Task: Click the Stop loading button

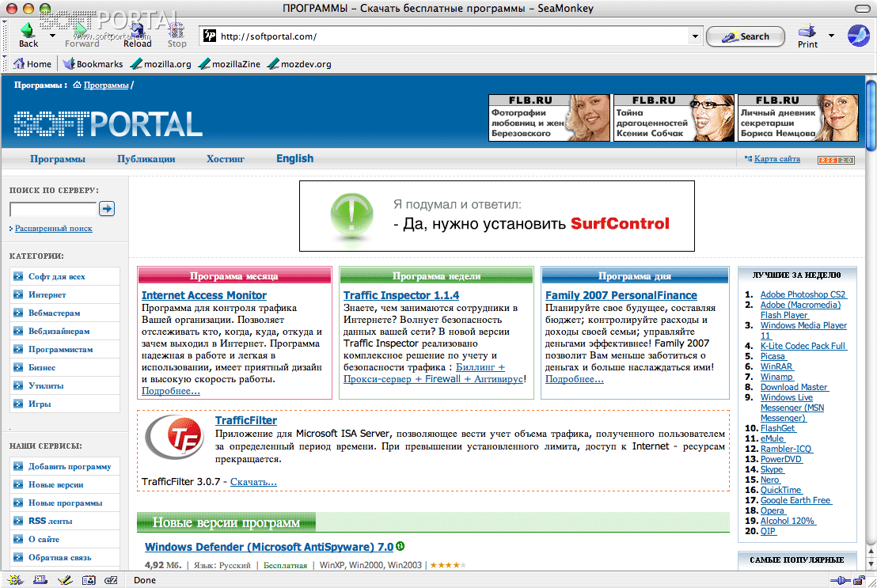Action: pos(177,36)
